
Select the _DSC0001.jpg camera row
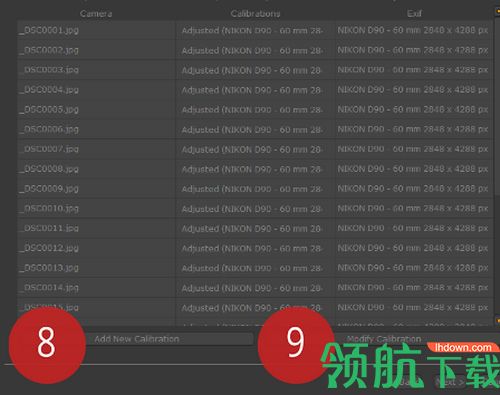(96, 30)
